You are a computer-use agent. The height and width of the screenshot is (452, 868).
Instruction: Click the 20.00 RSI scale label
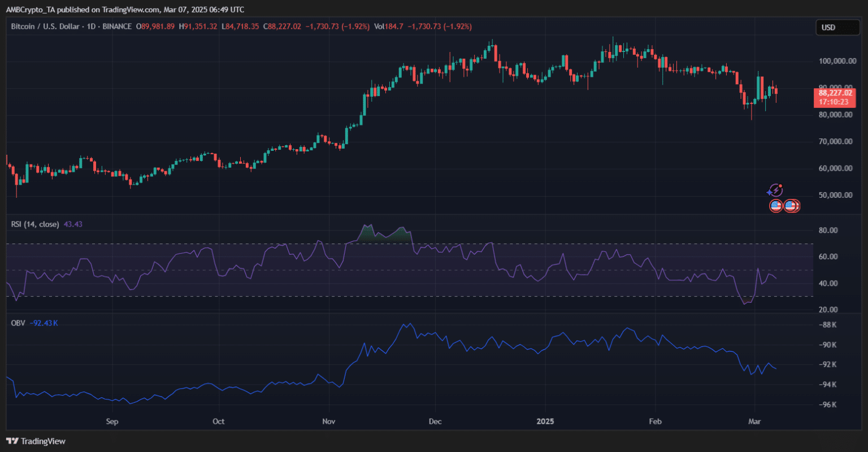(827, 310)
